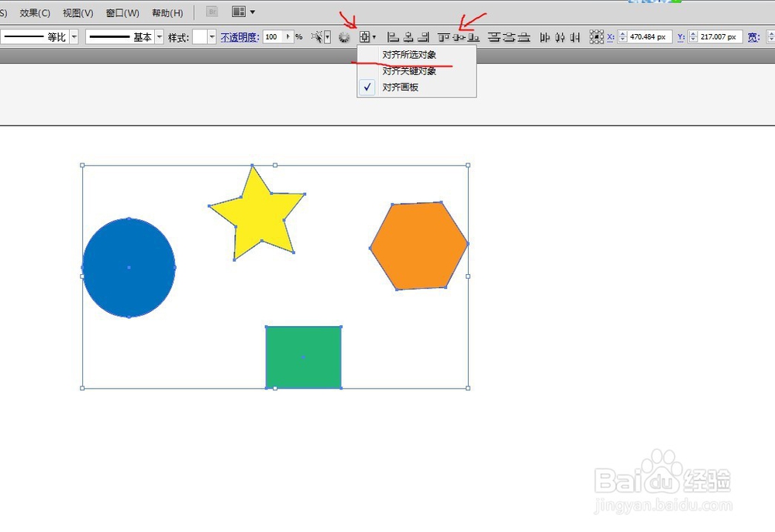
Task: Click the X: transform label link
Action: pos(611,37)
